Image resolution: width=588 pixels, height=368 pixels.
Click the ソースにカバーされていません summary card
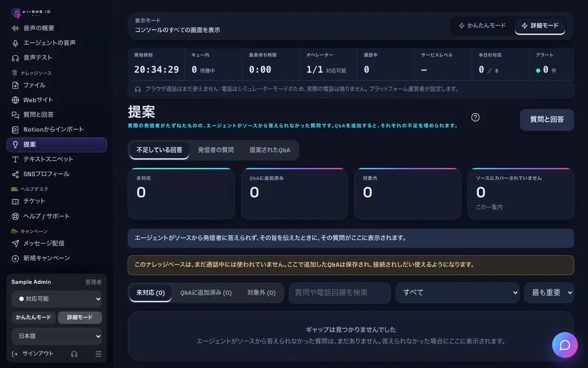pyautogui.click(x=521, y=194)
